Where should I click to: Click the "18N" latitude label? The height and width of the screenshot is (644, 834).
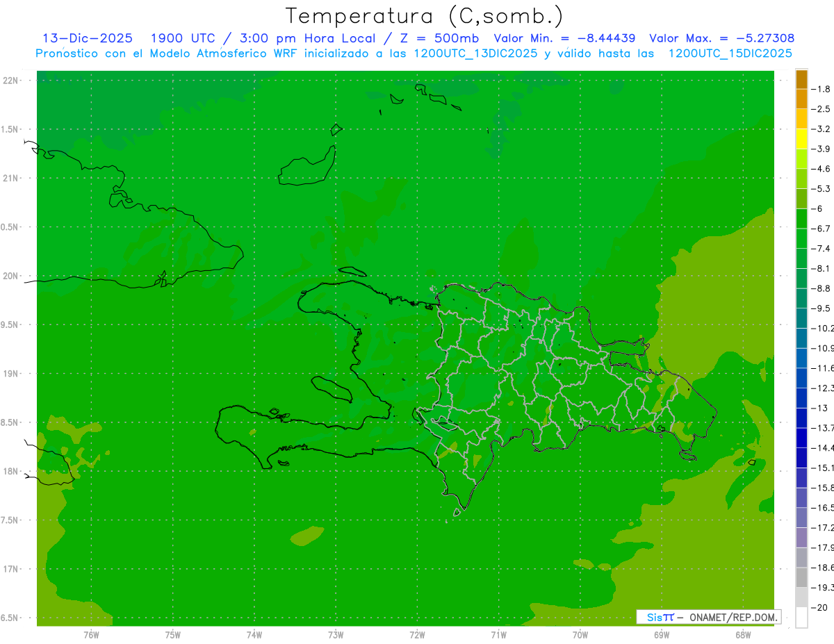coord(11,471)
